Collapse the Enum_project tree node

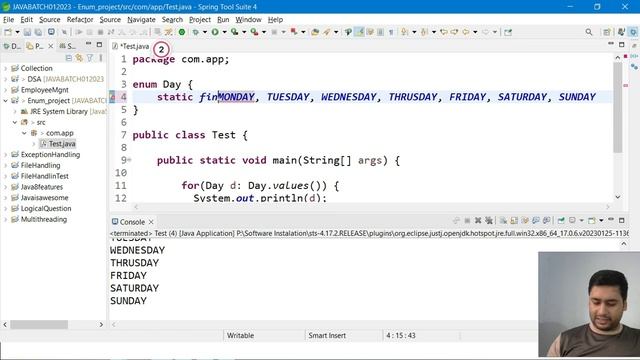pos(5,100)
